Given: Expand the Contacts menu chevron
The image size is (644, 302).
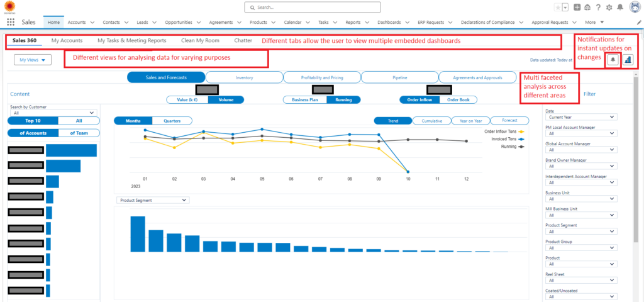Looking at the screenshot, I should click(126, 22).
